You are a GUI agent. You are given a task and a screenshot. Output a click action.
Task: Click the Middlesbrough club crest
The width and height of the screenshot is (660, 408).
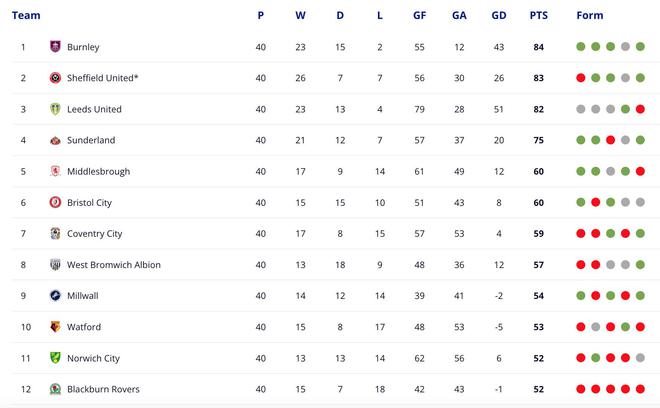(x=55, y=171)
